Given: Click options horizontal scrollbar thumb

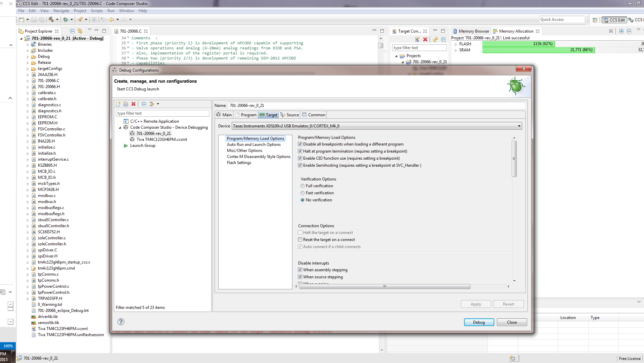Looking at the screenshot, I should [x=385, y=287].
